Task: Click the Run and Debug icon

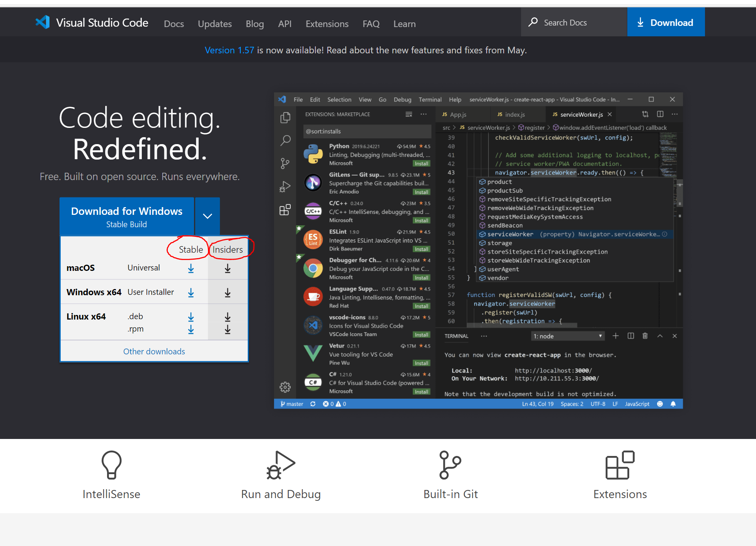Action: coord(281,465)
